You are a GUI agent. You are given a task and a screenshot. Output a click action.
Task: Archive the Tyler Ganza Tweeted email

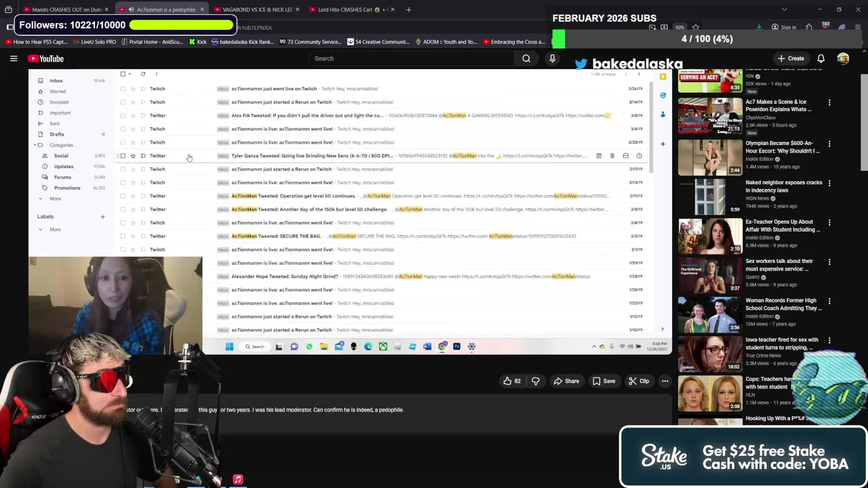598,156
